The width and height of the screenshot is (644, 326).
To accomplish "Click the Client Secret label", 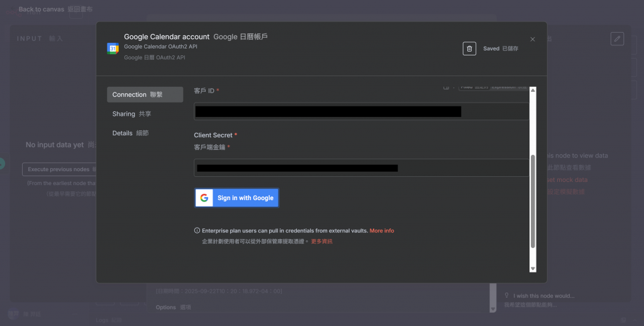I will 213,135.
